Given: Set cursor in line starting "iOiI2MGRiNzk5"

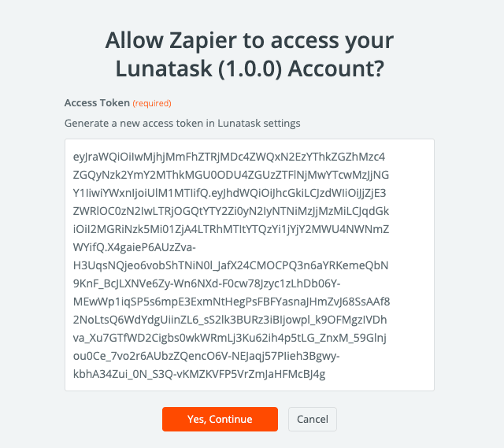Looking at the screenshot, I should tap(228, 228).
